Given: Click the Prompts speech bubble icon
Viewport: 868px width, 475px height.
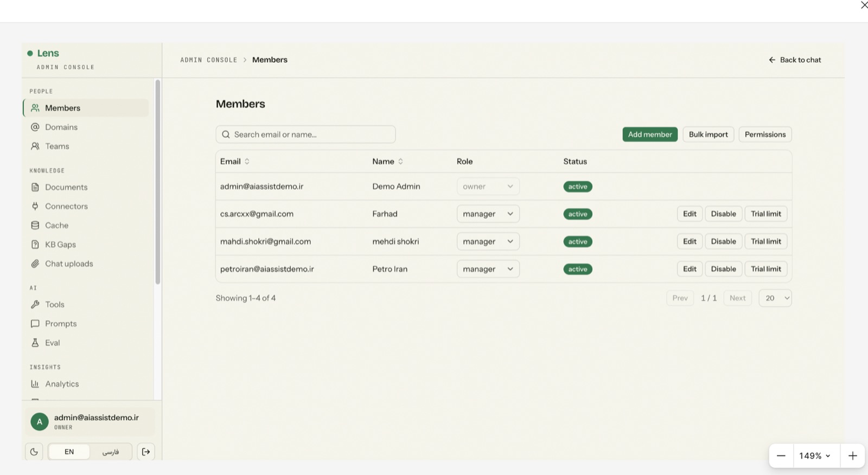Looking at the screenshot, I should point(35,324).
